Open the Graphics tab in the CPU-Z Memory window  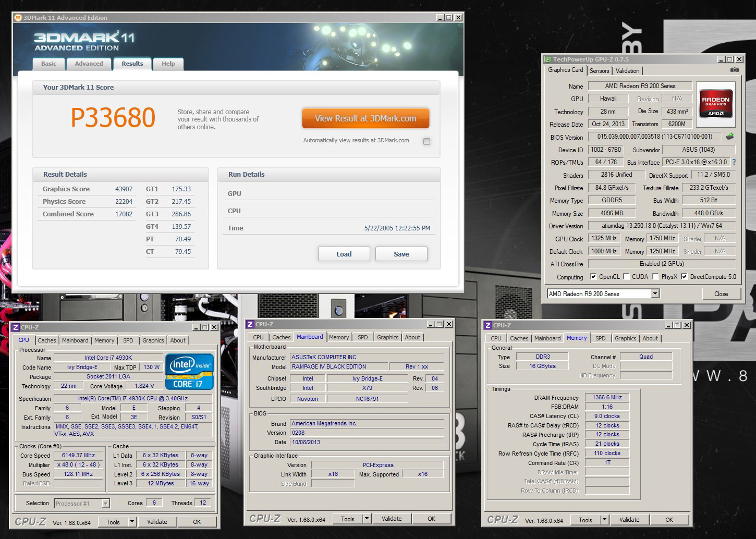tap(626, 338)
